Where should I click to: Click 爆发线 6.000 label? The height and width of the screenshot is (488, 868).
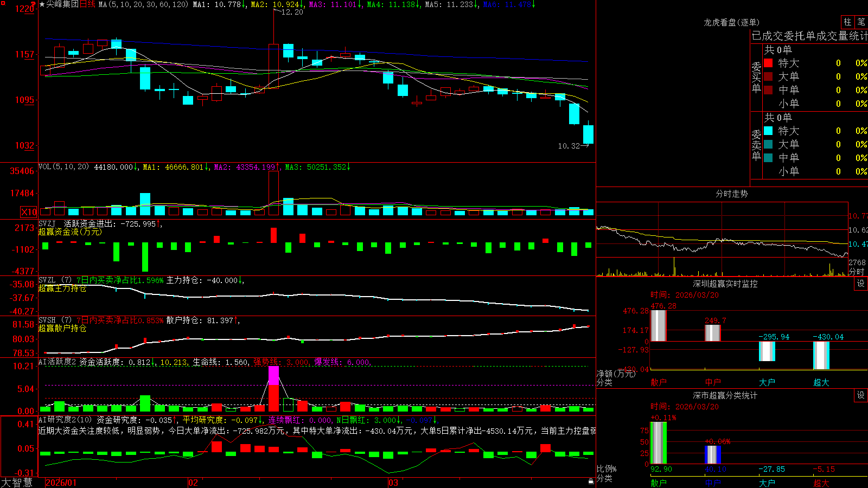tap(342, 362)
